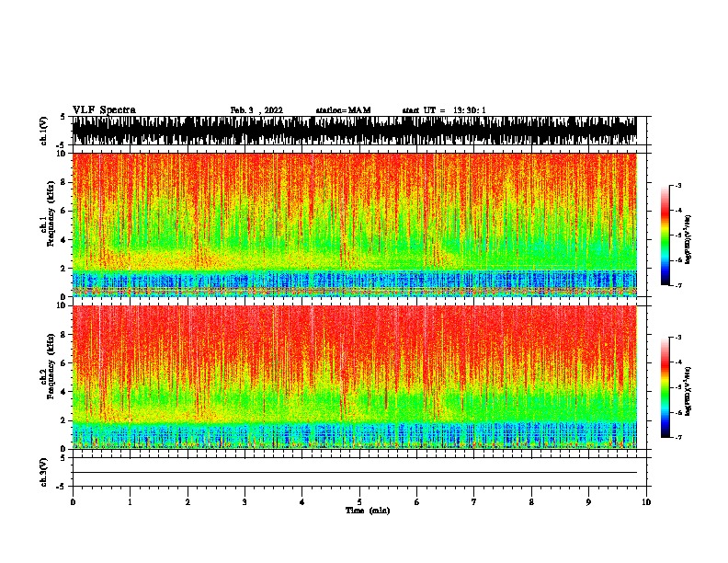Click the flat ch.3 voltage trace line

click(x=355, y=473)
